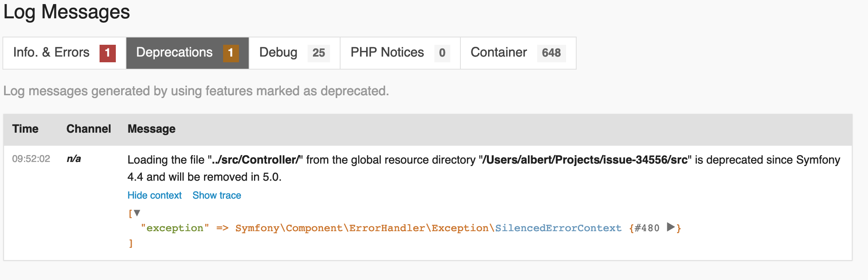This screenshot has height=280, width=868.
Task: Click the Channel column header
Action: (89, 129)
